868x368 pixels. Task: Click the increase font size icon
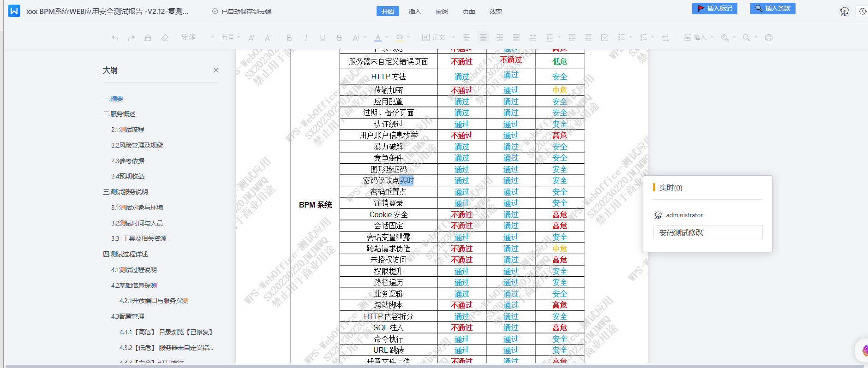click(252, 38)
